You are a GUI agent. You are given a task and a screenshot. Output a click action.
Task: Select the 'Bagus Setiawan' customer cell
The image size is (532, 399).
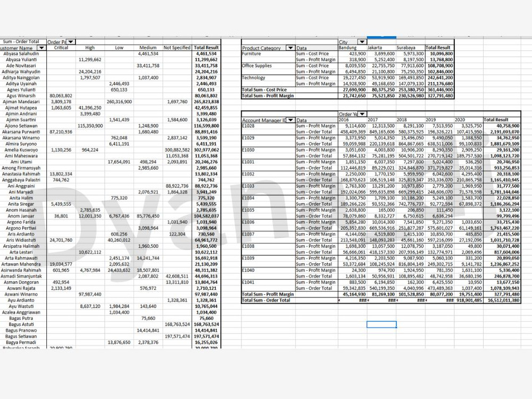(x=21, y=337)
